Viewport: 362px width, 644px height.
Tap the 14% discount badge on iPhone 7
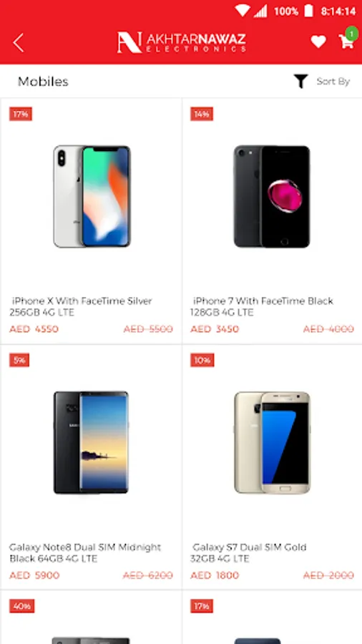(x=202, y=114)
